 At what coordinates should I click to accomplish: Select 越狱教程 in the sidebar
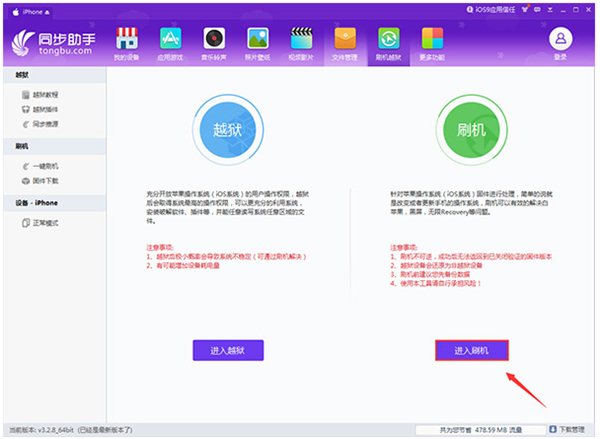[x=40, y=95]
